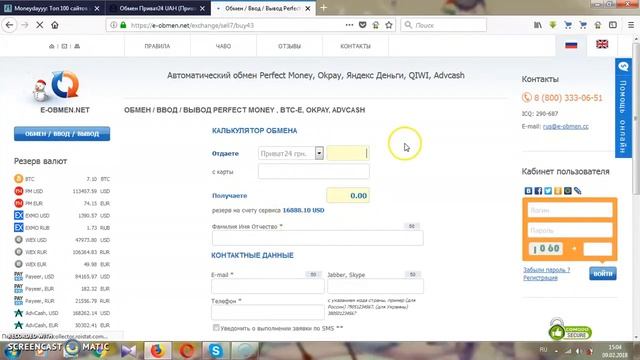Open the Pocket save icon in address bar
Image resolution: width=640 pixels, height=360 pixels.
(362, 25)
